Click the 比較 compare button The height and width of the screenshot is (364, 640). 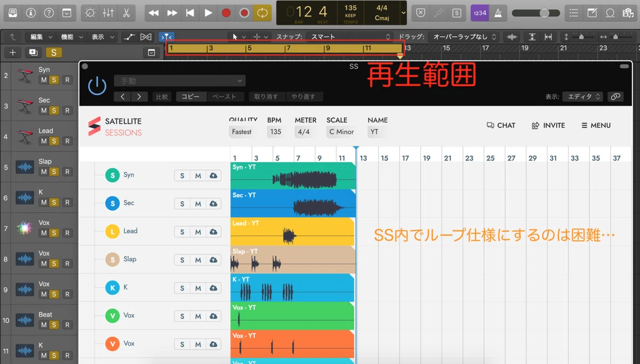[162, 97]
